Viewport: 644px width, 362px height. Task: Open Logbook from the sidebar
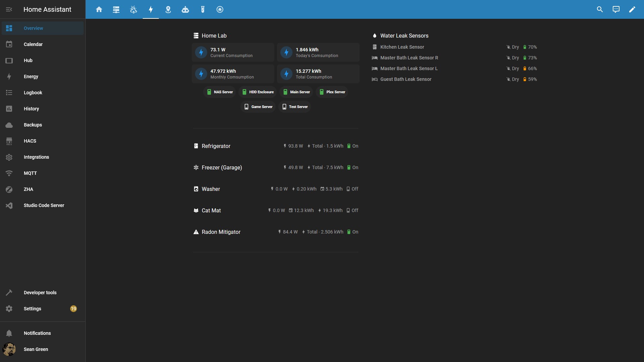tap(43, 93)
